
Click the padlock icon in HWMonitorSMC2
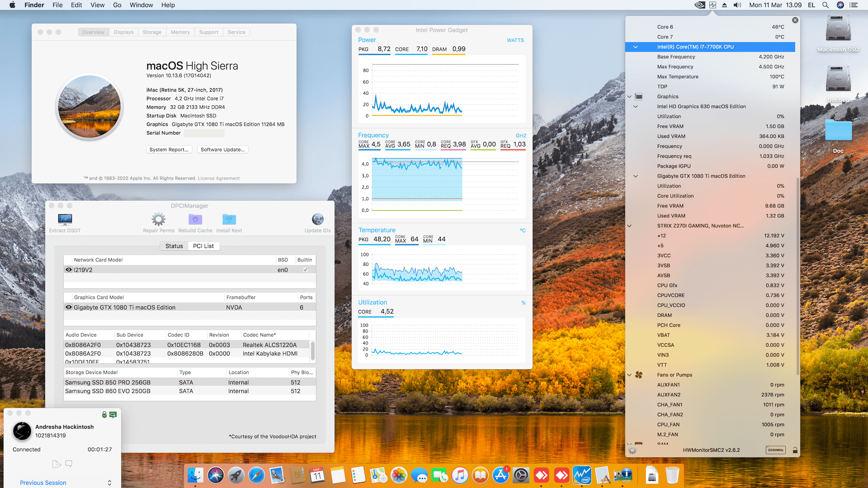pos(795,450)
